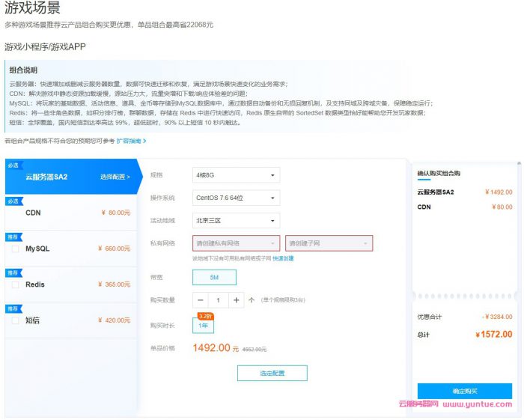This screenshot has width=524, height=420.
Task: Click the 3.2折 discount badge
Action: (204, 316)
